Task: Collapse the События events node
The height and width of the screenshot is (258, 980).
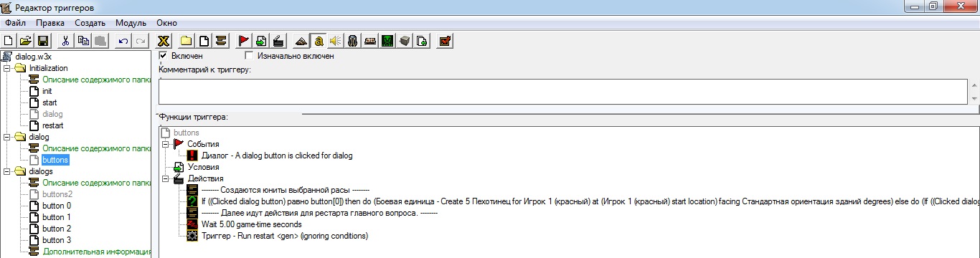Action: 166,144
